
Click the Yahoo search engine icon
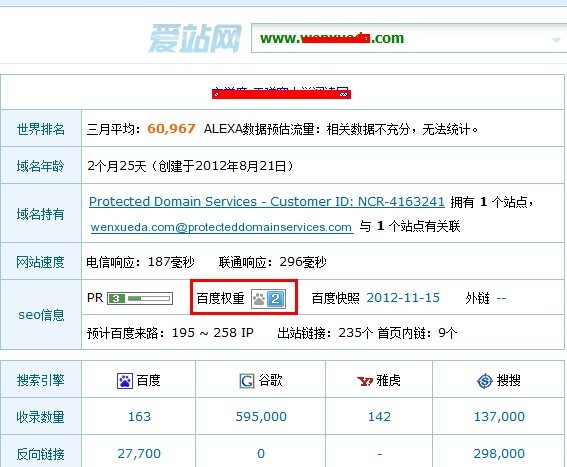point(364,381)
